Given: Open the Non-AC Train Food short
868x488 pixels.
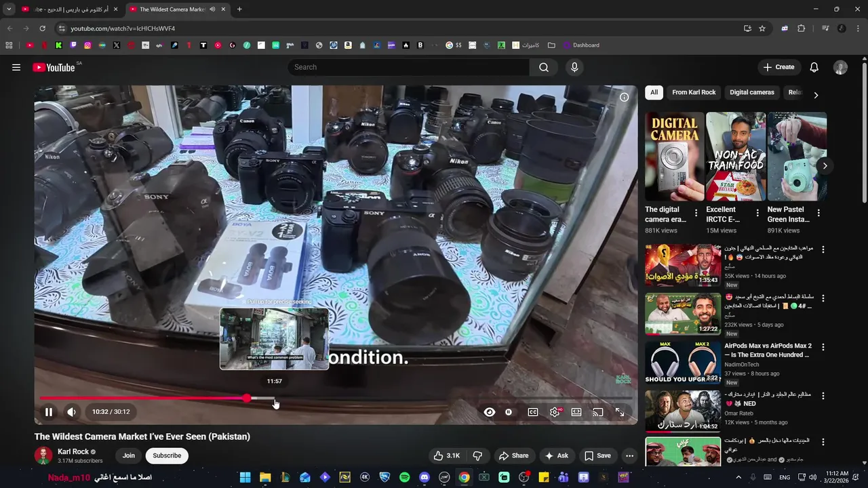Looking at the screenshot, I should tap(736, 157).
